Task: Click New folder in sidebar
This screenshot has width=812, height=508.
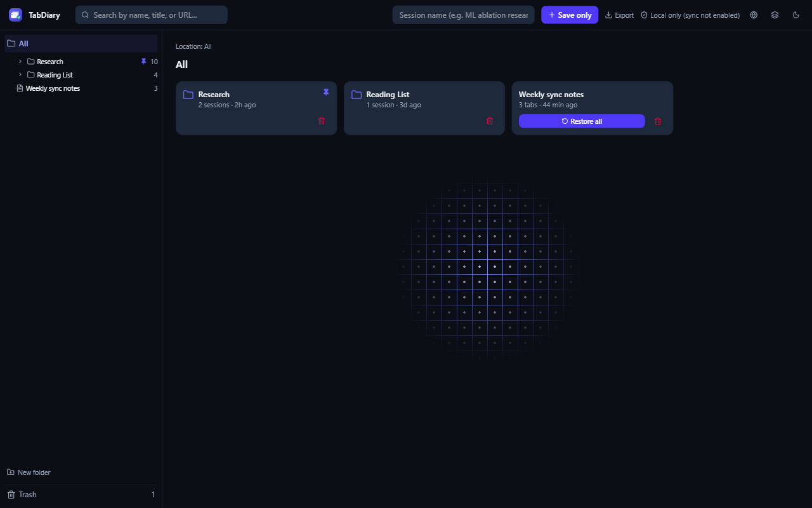Action: pyautogui.click(x=29, y=472)
